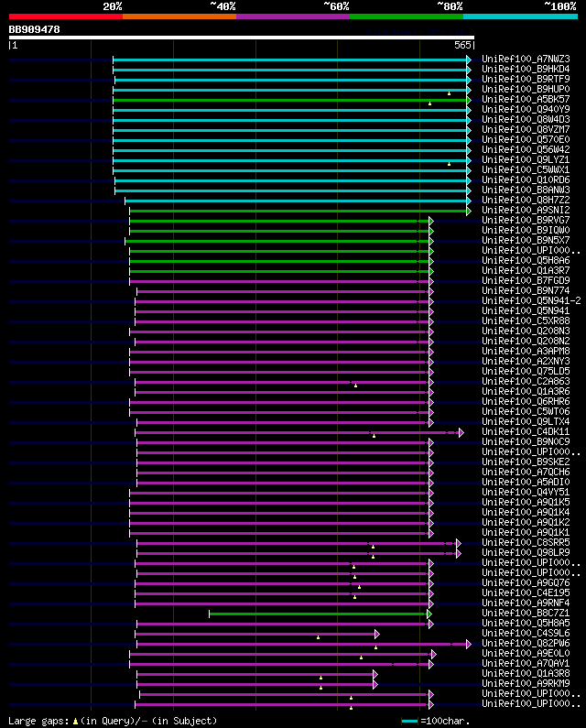The image size is (586, 728).
Task: Click the arrowhead ending the UniRef100_Q1A3R8 bar
Action: [x=375, y=674]
